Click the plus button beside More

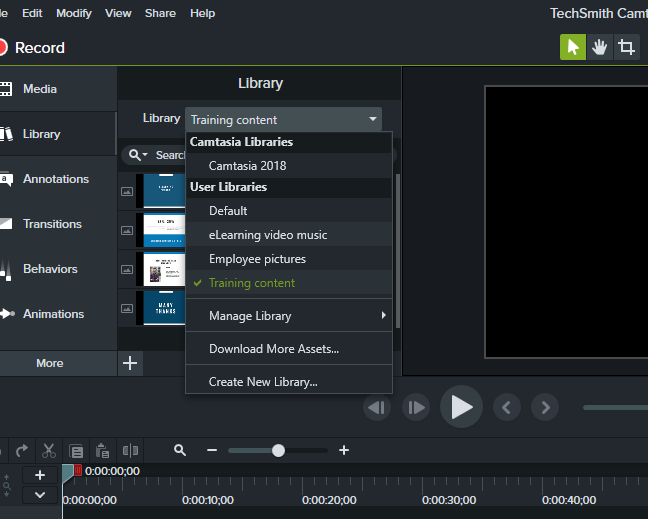[x=130, y=363]
